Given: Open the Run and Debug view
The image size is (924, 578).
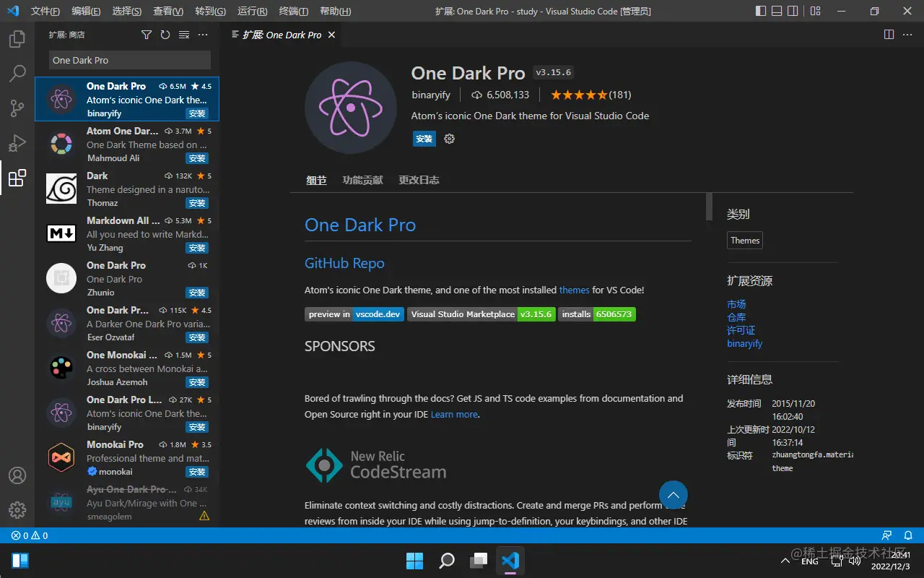Looking at the screenshot, I should pos(17,143).
